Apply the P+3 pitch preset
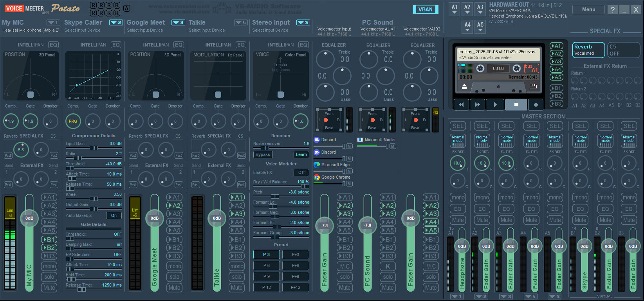This screenshot has height=301, width=644. pos(296,254)
